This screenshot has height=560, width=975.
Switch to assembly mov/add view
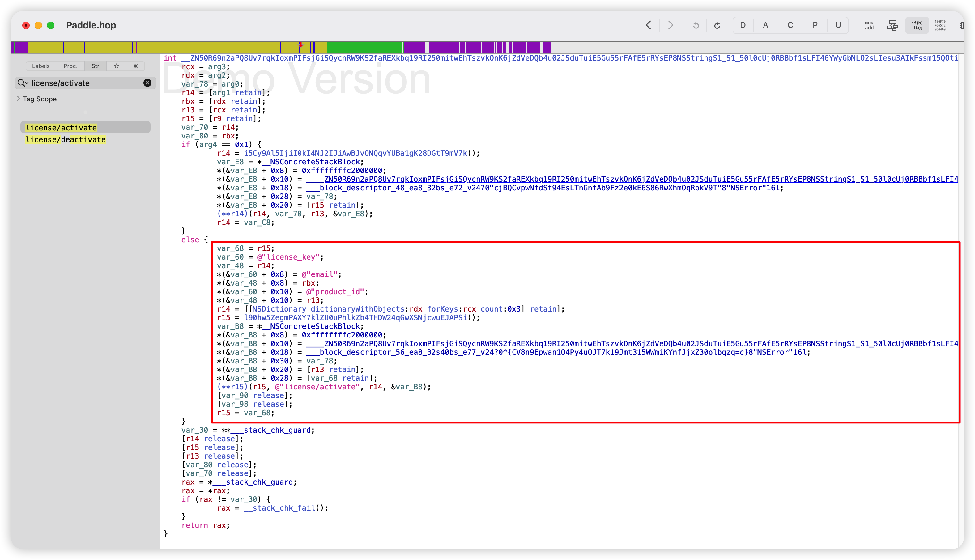869,25
